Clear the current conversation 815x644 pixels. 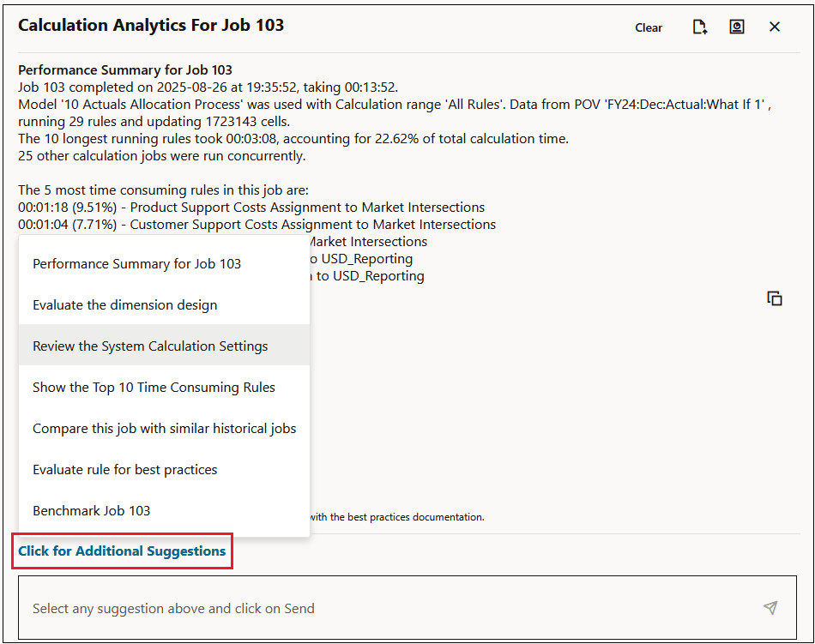point(648,27)
